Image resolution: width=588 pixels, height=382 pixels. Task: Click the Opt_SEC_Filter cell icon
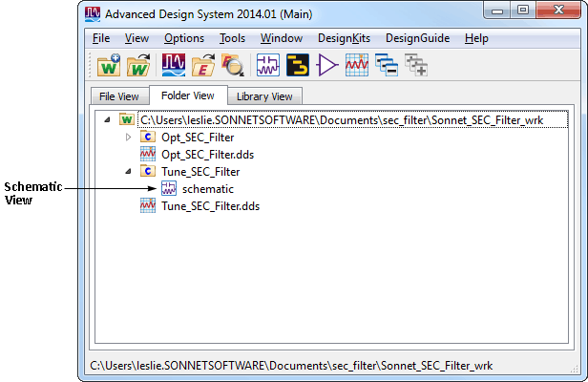148,137
